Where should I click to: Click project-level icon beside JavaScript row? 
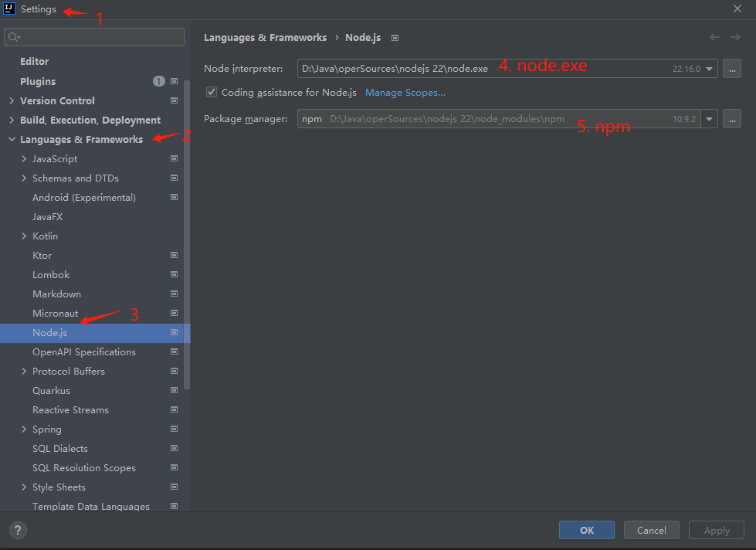[174, 158]
